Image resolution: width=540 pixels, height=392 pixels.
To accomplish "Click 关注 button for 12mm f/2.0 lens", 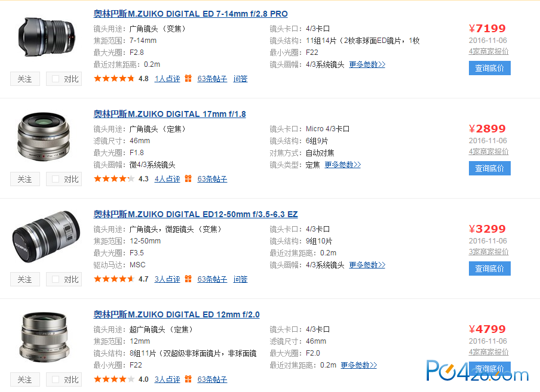I will pyautogui.click(x=25, y=379).
